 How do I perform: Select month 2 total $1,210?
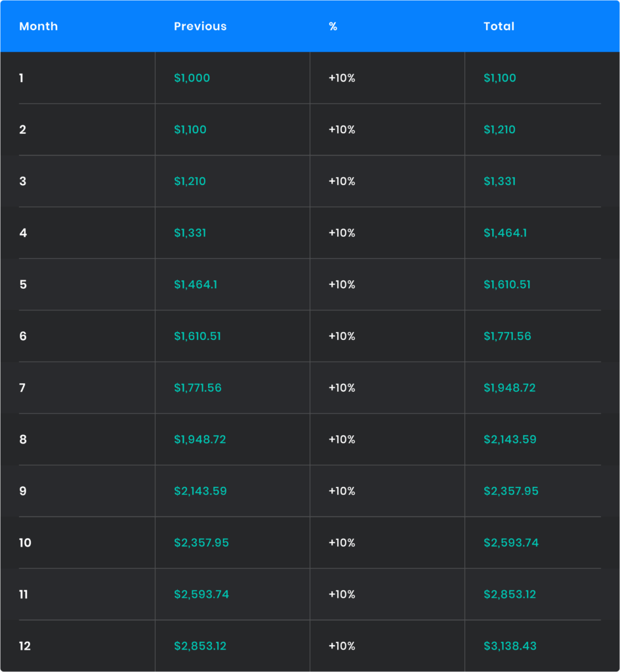[499, 130]
